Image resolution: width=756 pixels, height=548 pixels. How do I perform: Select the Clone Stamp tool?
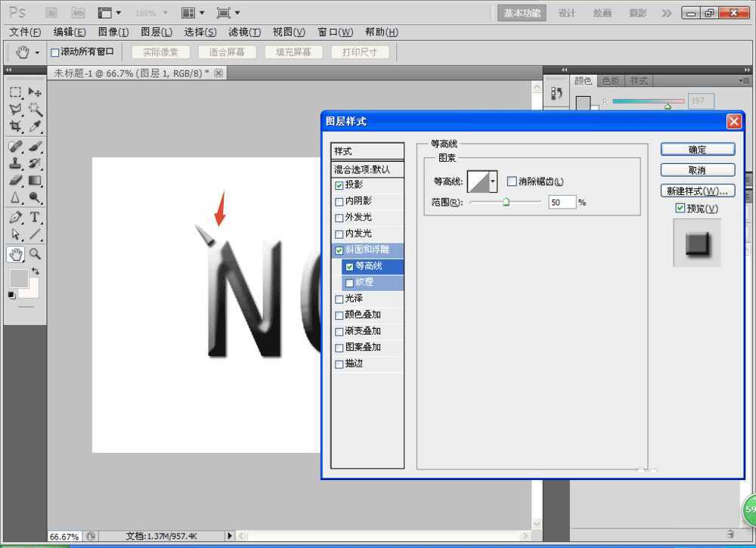click(17, 163)
